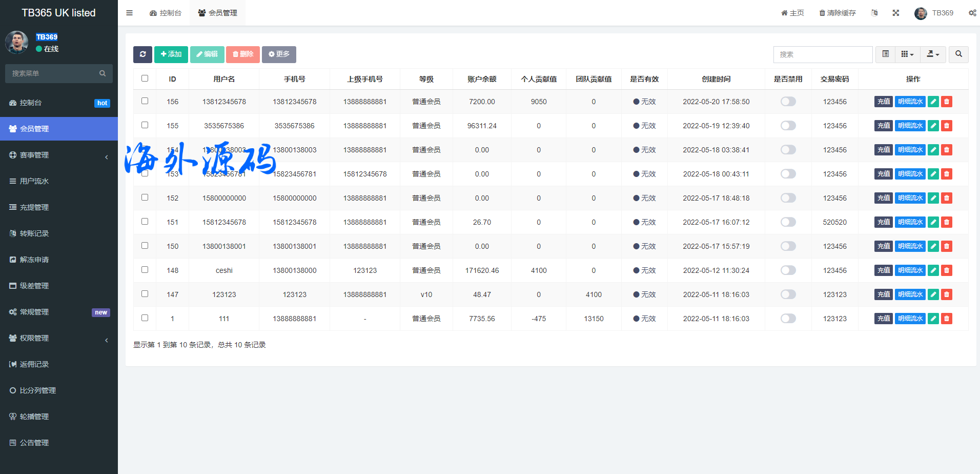Switch to the 控制台 tab
The height and width of the screenshot is (474, 980).
pos(166,13)
